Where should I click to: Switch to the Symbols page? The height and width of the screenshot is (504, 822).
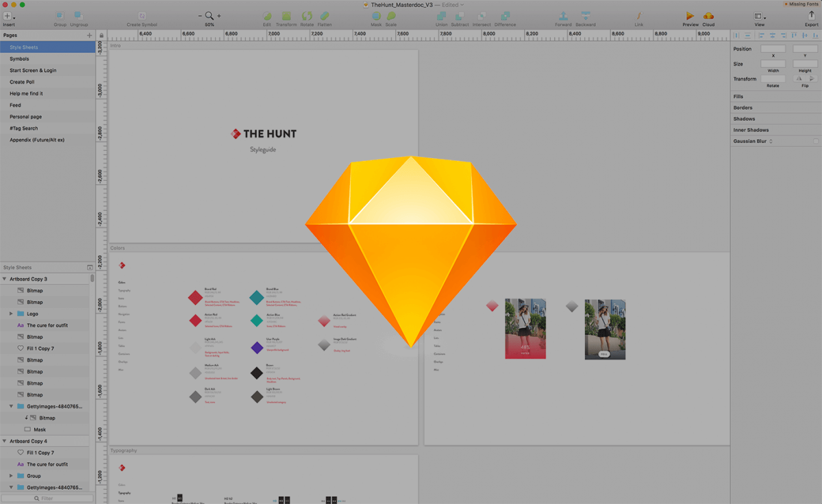[47, 59]
